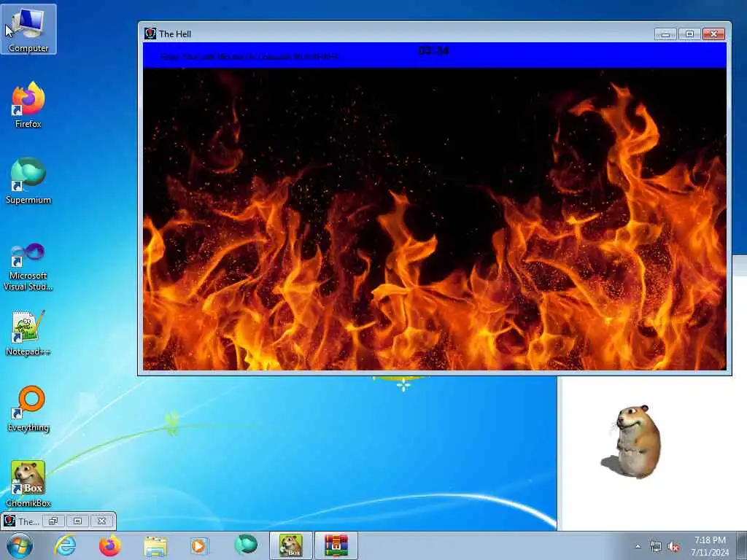This screenshot has width=747, height=560.
Task: Click the icon of the small minimized The... window
Action: 9,521
